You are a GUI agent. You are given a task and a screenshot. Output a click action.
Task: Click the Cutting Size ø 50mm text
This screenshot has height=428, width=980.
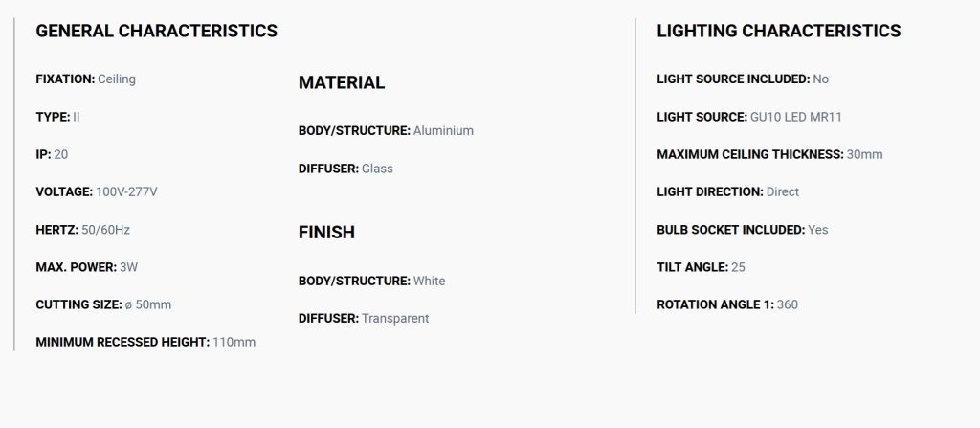point(103,304)
